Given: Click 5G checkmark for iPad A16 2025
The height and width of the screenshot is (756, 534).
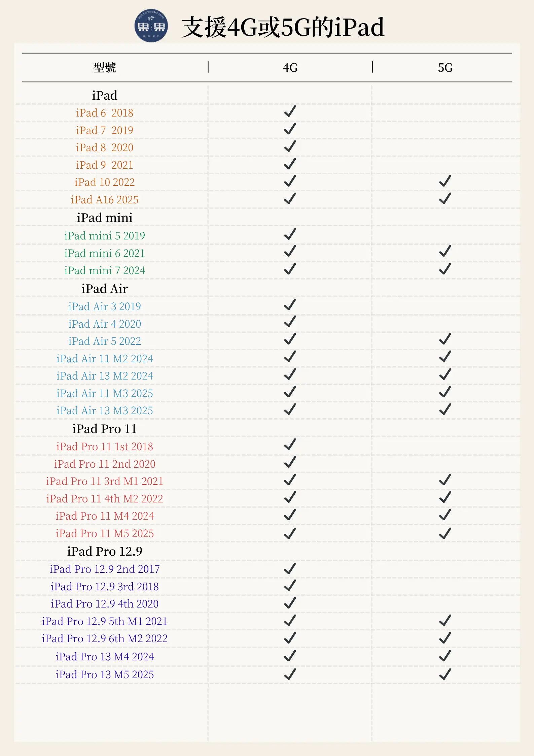Looking at the screenshot, I should [x=445, y=199].
